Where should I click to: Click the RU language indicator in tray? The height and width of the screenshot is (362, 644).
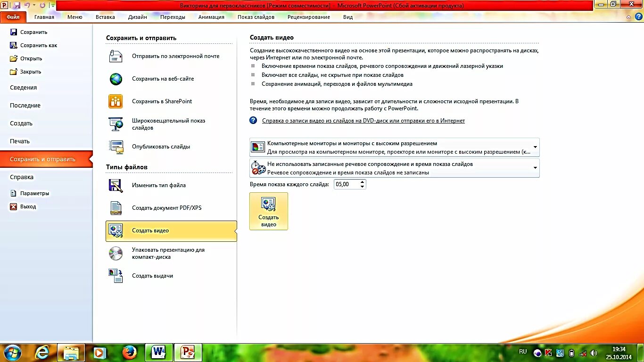click(523, 352)
